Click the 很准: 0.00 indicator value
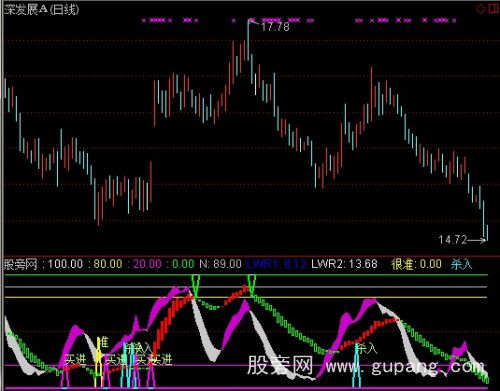 coord(416,264)
